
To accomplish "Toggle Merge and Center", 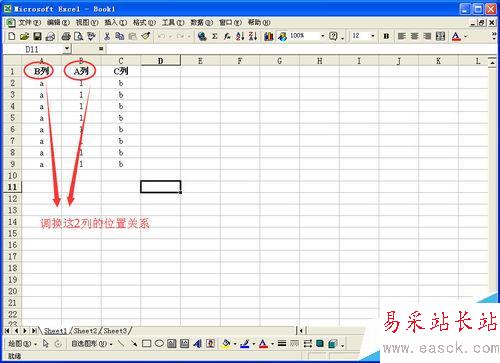I will [440, 36].
